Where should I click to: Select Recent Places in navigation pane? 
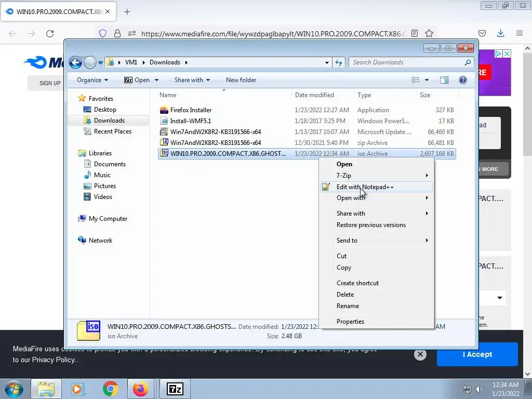112,131
